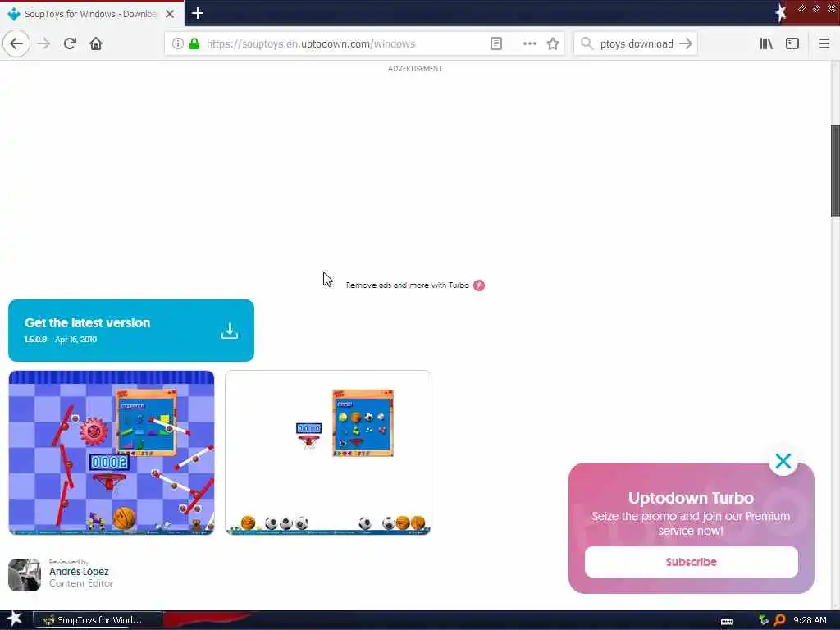This screenshot has height=630, width=840.
Task: Open a new browser tab
Action: coord(198,13)
